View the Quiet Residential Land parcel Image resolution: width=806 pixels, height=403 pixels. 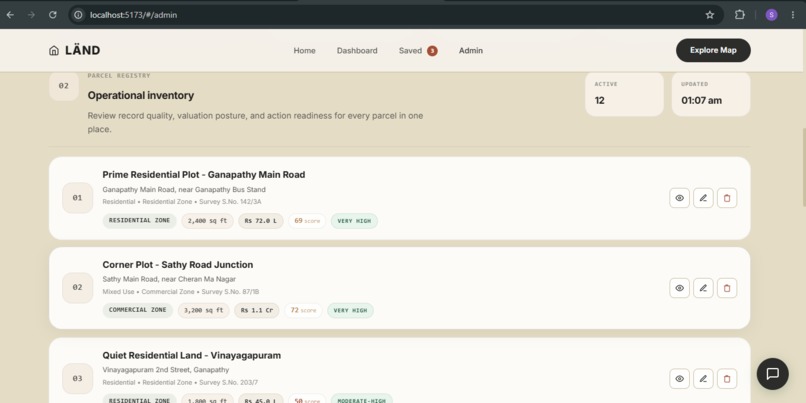[x=679, y=378]
